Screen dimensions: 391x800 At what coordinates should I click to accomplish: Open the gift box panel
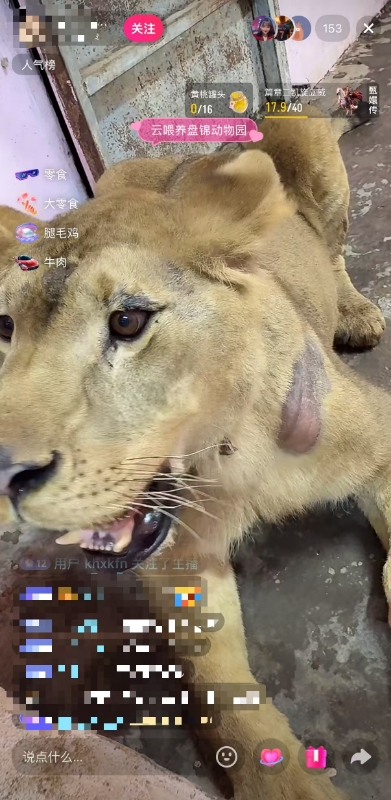316,757
